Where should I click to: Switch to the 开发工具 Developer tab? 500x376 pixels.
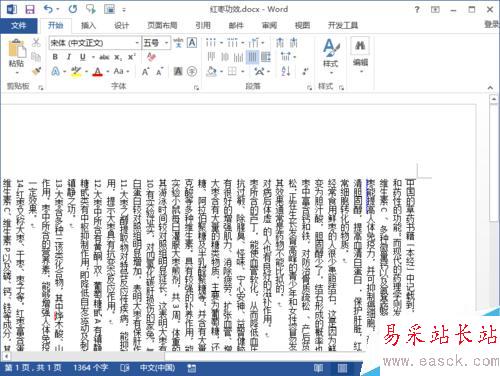[343, 25]
